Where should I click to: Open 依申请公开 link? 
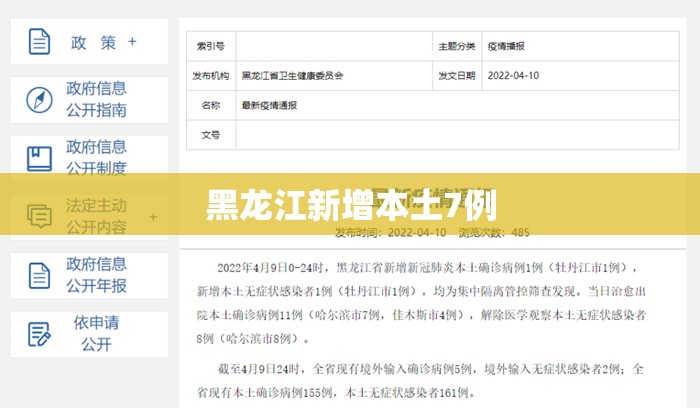pos(96,333)
